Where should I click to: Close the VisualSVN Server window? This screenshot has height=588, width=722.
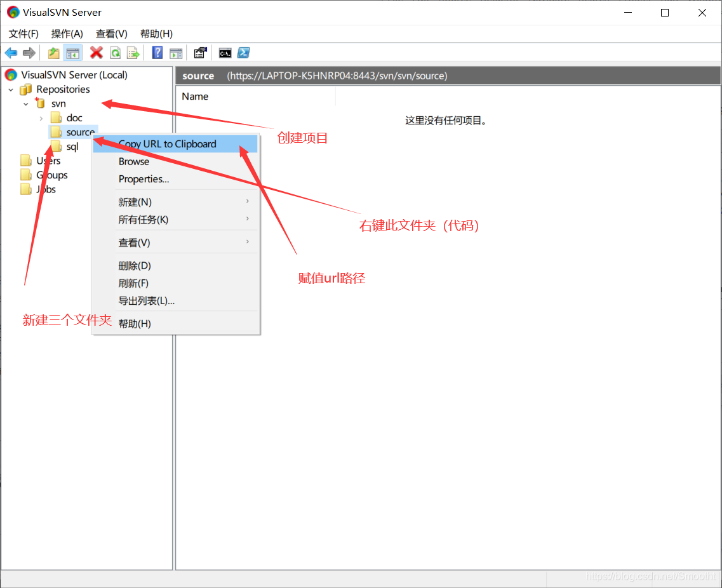tap(702, 13)
